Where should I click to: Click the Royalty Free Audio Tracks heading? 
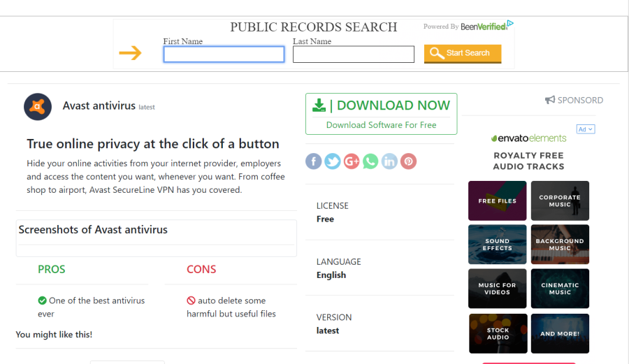tap(529, 161)
